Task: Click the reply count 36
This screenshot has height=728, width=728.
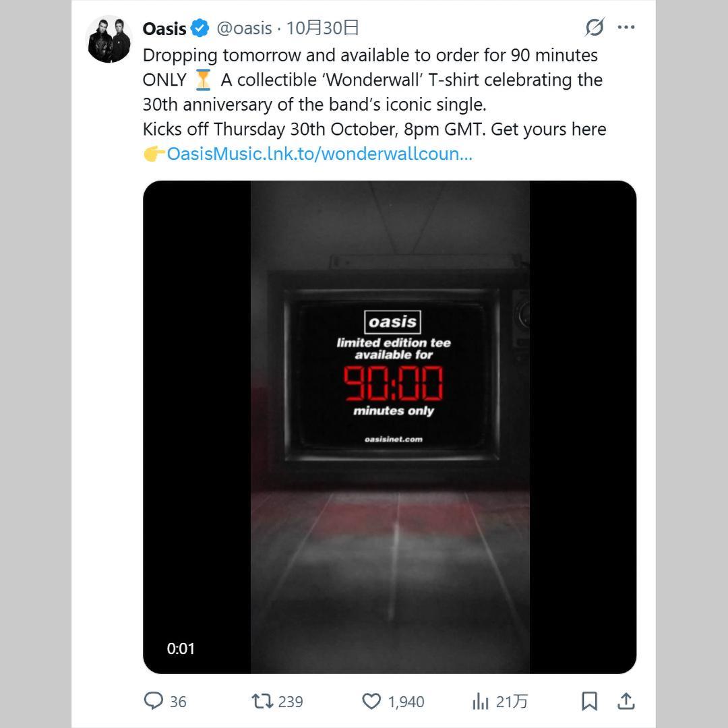Action: tap(178, 702)
